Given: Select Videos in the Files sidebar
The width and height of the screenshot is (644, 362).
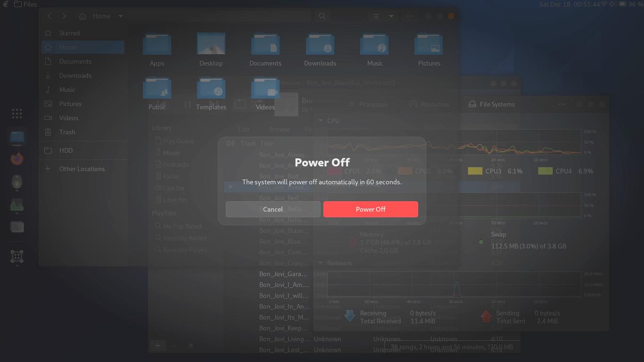Looking at the screenshot, I should (83, 118).
